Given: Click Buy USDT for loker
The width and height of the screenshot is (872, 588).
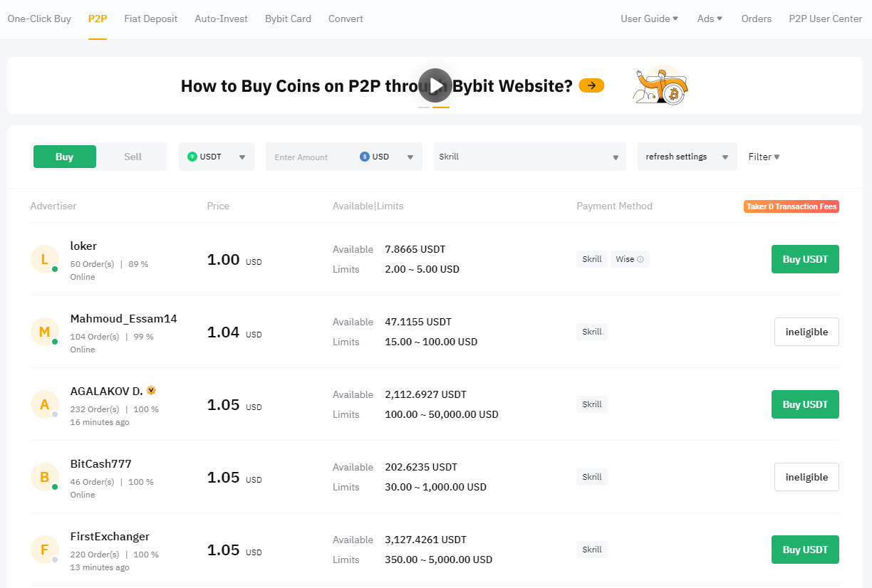Looking at the screenshot, I should click(x=805, y=259).
